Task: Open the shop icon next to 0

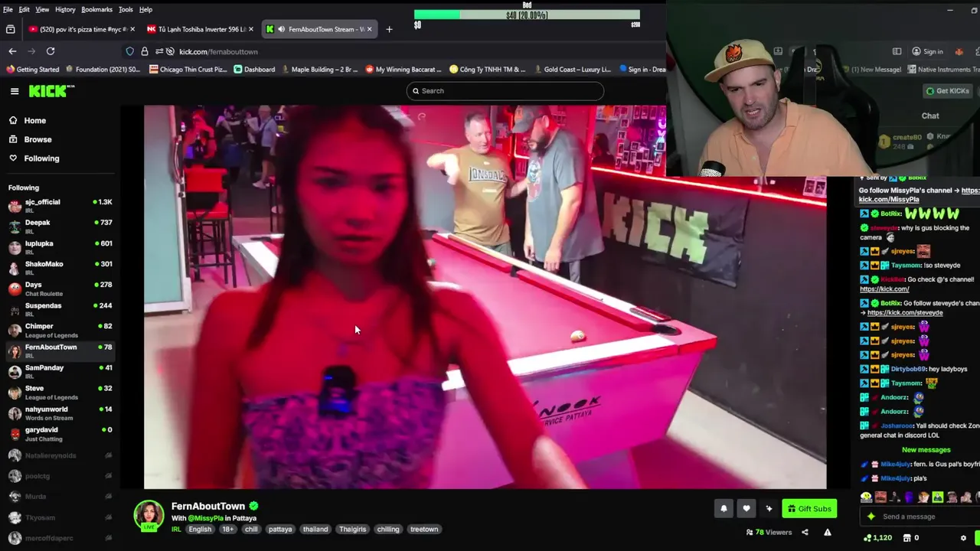Action: (x=907, y=538)
